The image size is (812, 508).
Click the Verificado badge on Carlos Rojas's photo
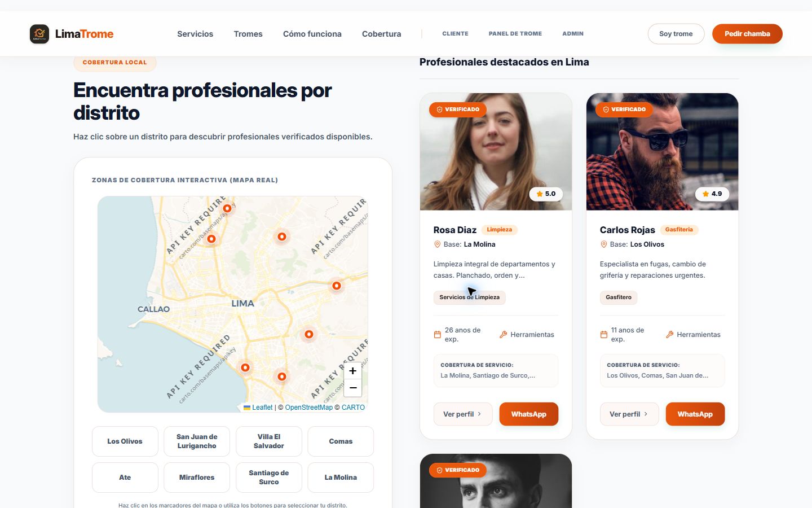click(x=624, y=110)
